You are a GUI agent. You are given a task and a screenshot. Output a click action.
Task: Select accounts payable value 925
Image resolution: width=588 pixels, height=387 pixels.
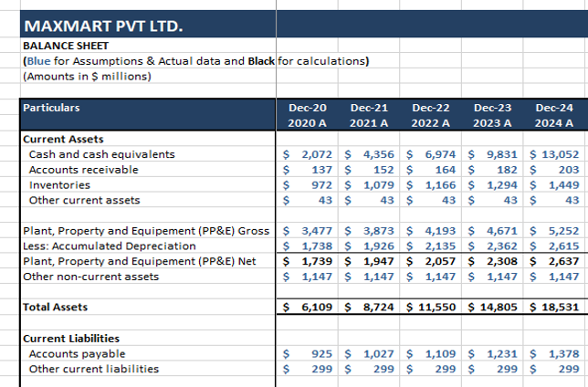point(322,354)
